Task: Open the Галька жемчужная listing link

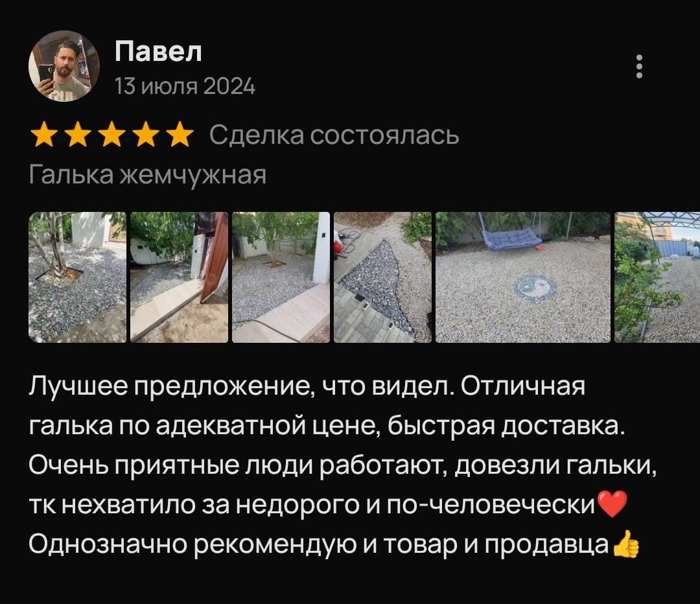Action: 148,174
